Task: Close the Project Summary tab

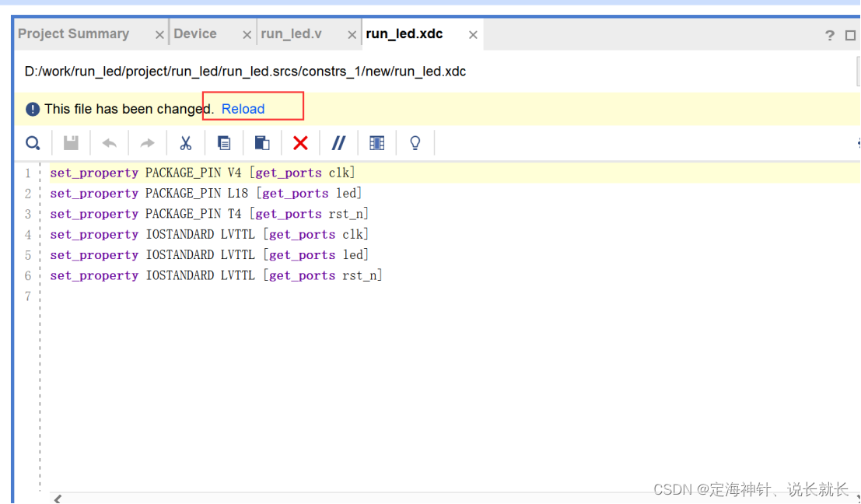Action: coord(159,34)
